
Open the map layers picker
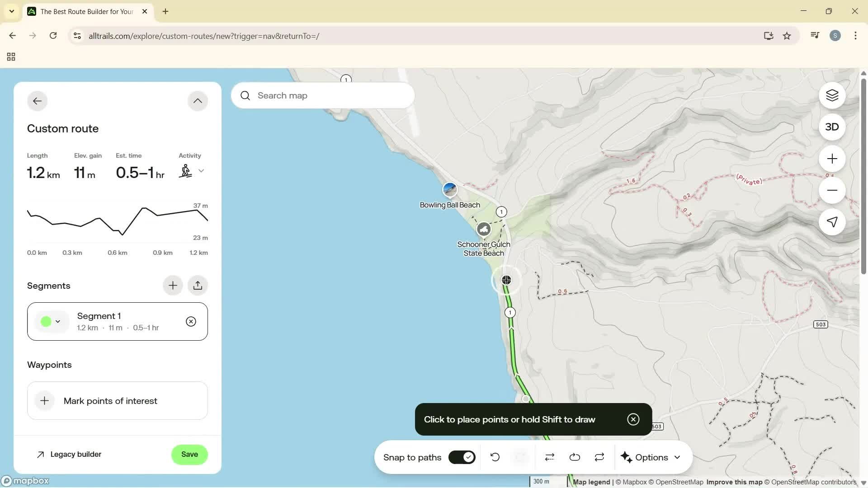coord(832,95)
